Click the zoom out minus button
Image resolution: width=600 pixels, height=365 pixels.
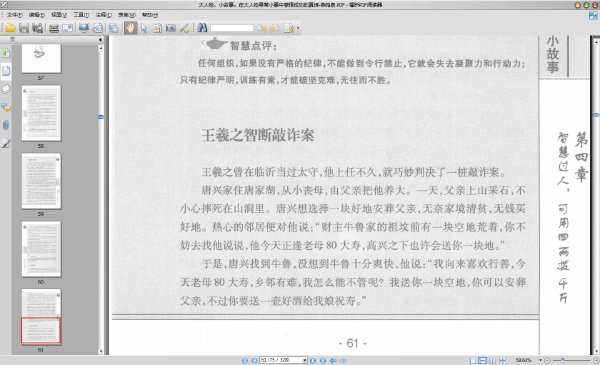point(547,360)
